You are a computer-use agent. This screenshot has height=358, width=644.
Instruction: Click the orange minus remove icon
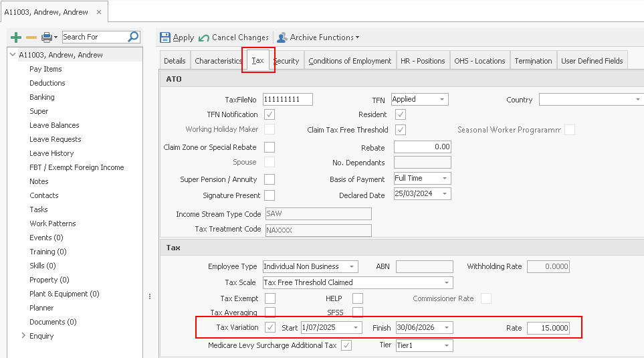pos(31,37)
